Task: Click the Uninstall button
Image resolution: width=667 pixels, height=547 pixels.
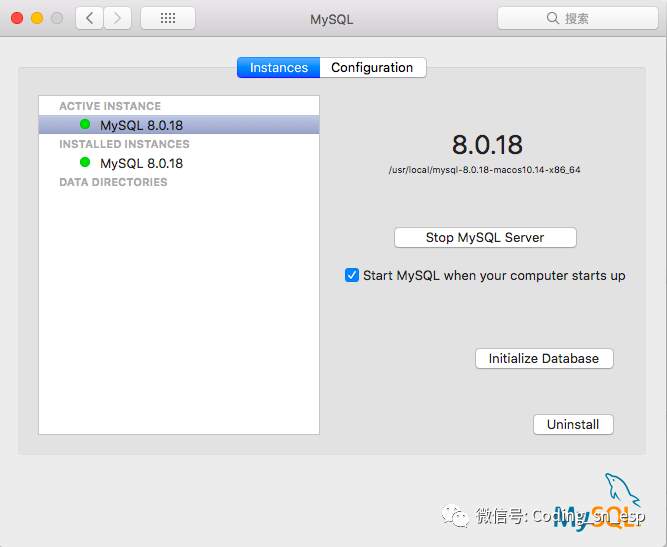Action: pyautogui.click(x=573, y=424)
